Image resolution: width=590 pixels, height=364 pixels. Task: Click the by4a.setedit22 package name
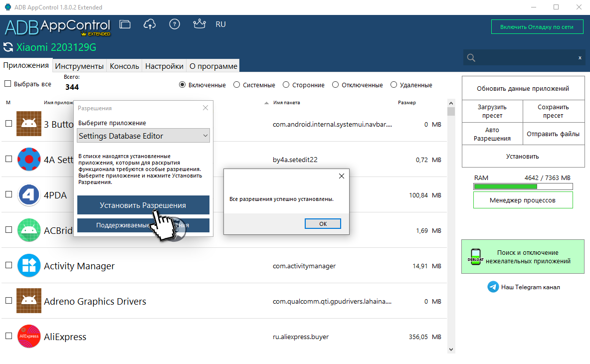[x=295, y=160]
